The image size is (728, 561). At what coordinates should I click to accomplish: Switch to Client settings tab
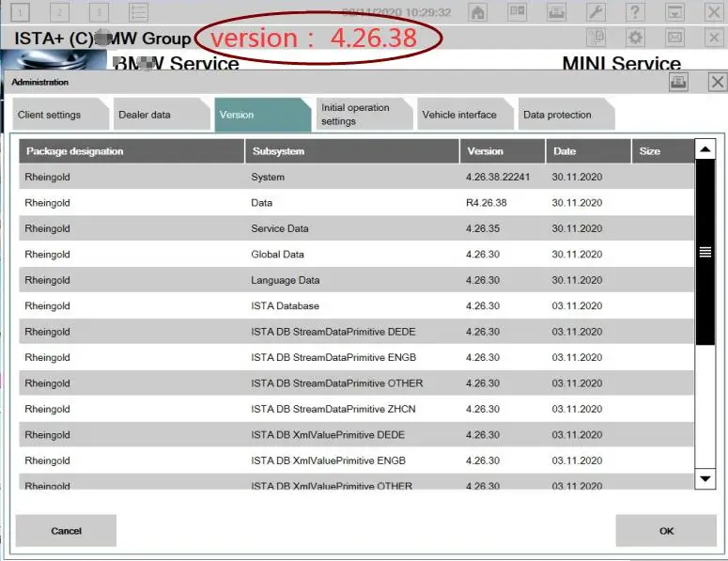(60, 115)
